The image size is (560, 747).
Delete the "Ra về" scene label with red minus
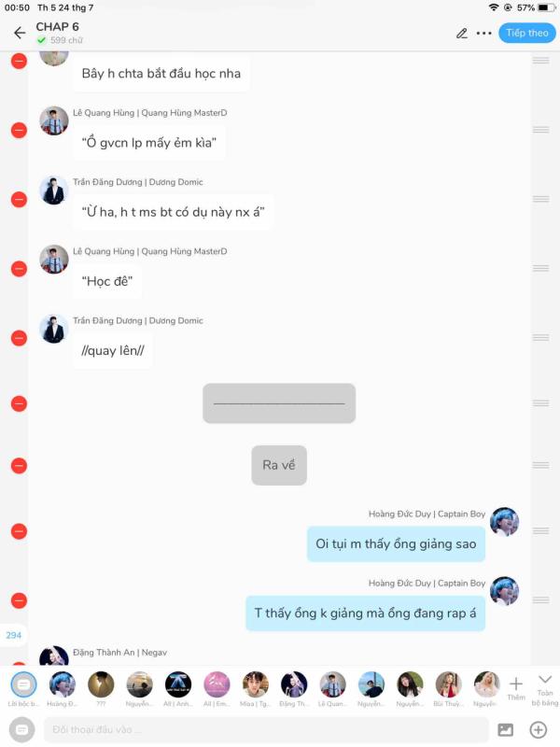click(x=19, y=465)
